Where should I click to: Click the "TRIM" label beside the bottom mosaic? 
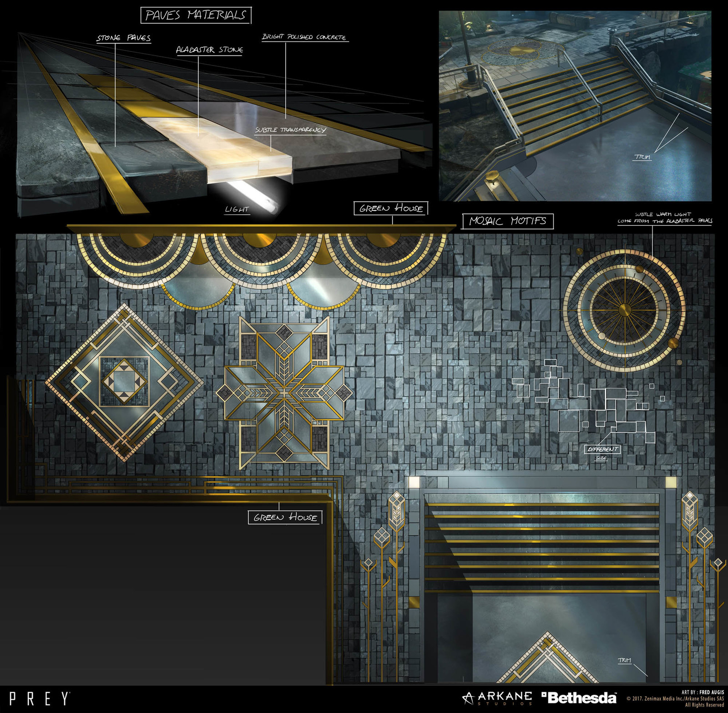624,660
